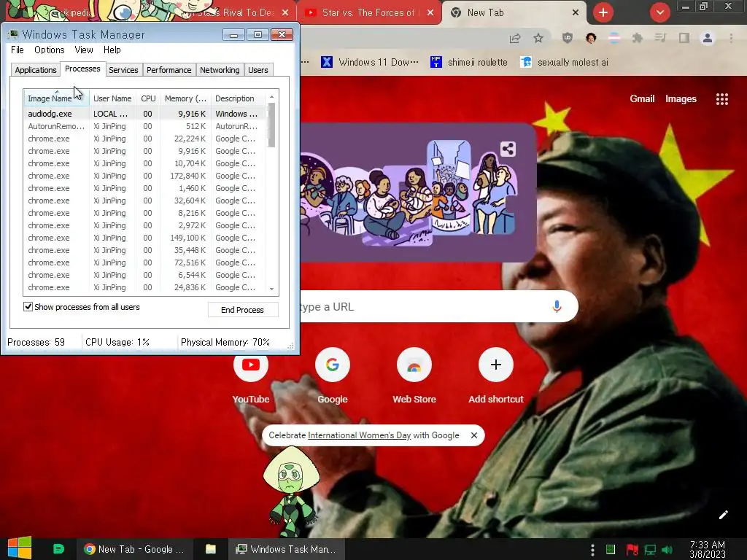Switch to the Networking tab

tap(220, 70)
